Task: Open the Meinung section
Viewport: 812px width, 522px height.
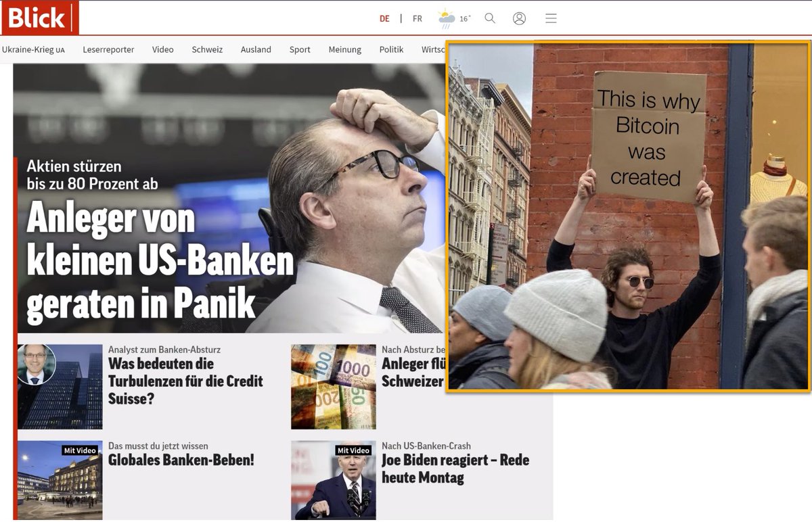Action: tap(345, 49)
